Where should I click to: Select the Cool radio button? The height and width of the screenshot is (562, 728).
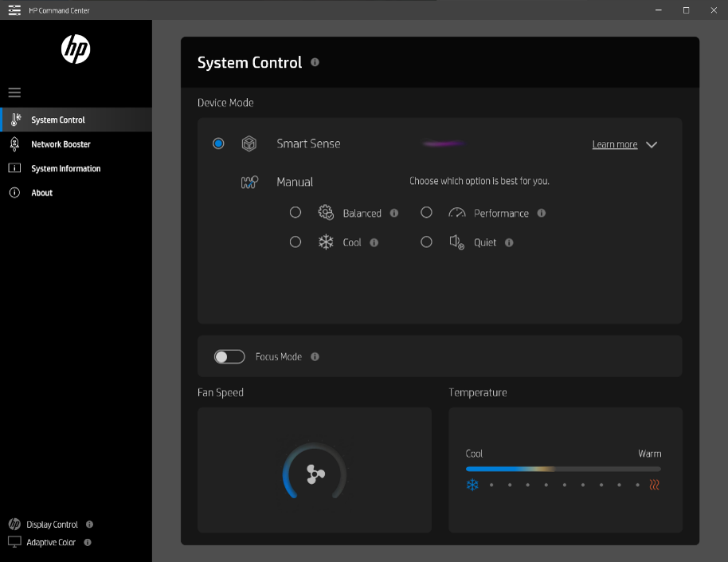click(296, 242)
